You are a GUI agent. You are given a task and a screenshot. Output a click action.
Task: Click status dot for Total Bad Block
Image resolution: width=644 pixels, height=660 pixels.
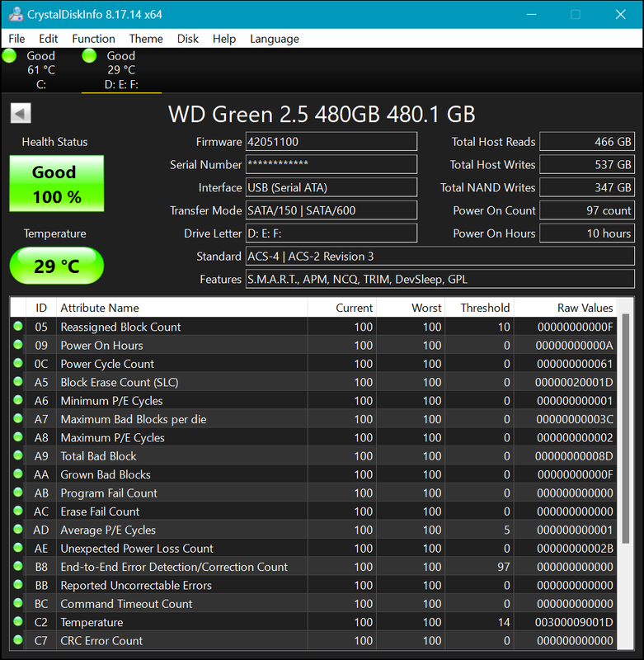pyautogui.click(x=17, y=455)
